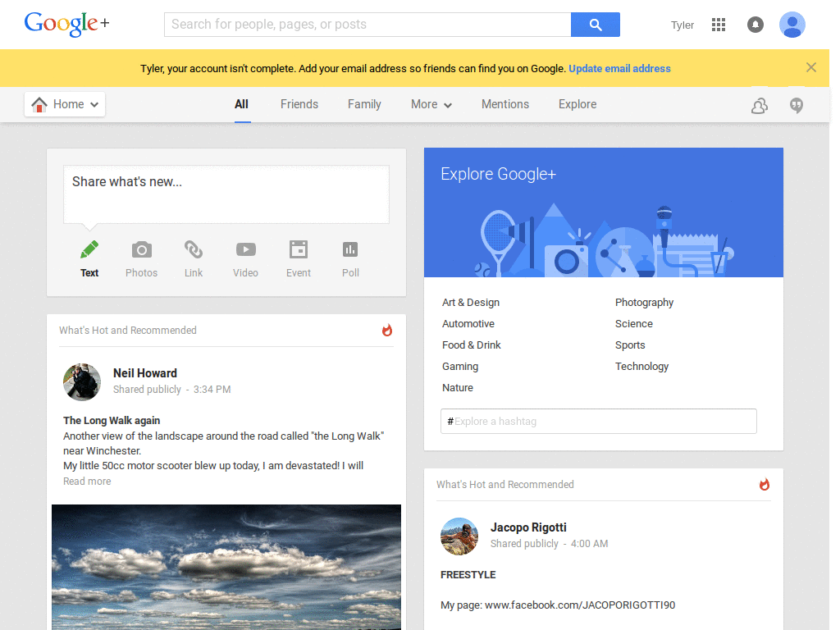Click the profile avatar in header
Image resolution: width=840 pixels, height=630 pixels.
coord(792,25)
